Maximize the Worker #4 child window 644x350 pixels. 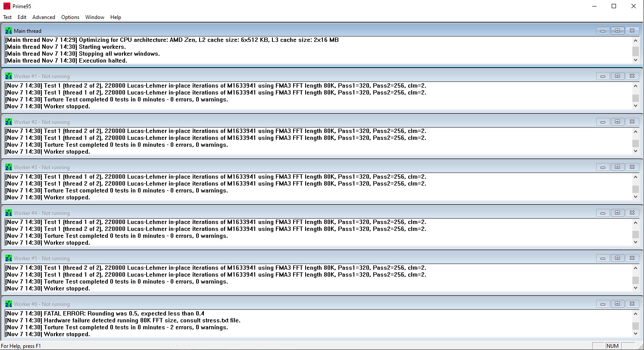pos(617,213)
